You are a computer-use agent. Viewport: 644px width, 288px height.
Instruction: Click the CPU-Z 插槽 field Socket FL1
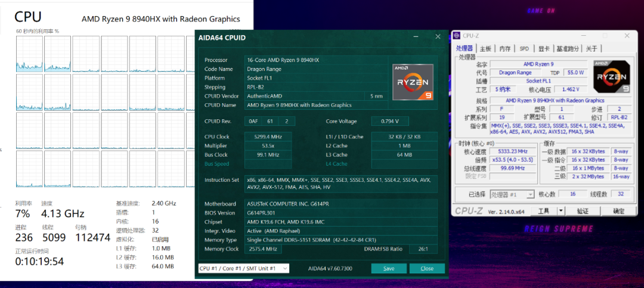pyautogui.click(x=538, y=81)
